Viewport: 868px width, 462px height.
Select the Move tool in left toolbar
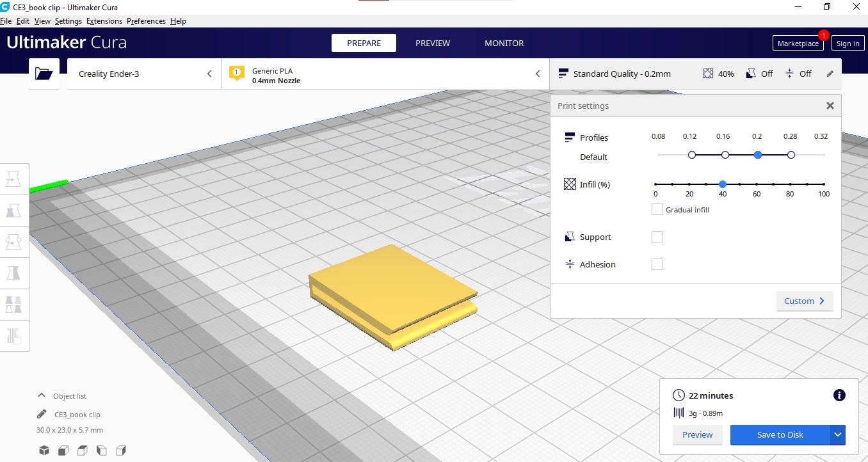pyautogui.click(x=13, y=179)
